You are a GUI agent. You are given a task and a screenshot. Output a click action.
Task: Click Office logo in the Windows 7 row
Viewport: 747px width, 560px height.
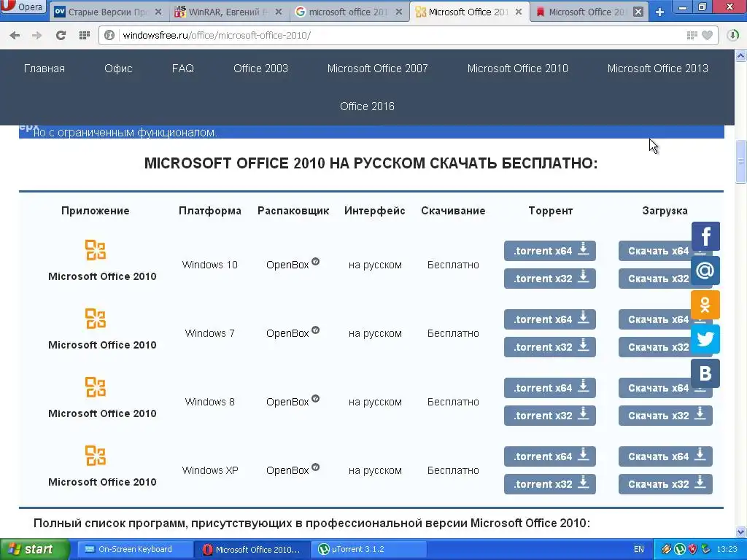point(96,319)
